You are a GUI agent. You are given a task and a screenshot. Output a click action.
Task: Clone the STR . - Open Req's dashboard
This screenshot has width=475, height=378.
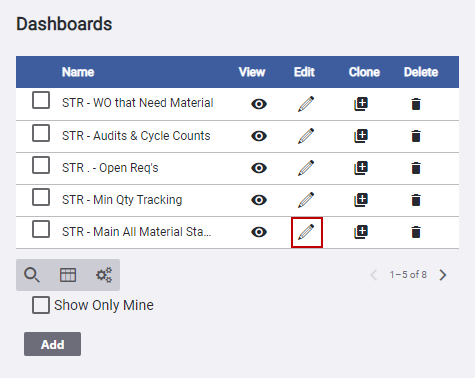click(361, 168)
